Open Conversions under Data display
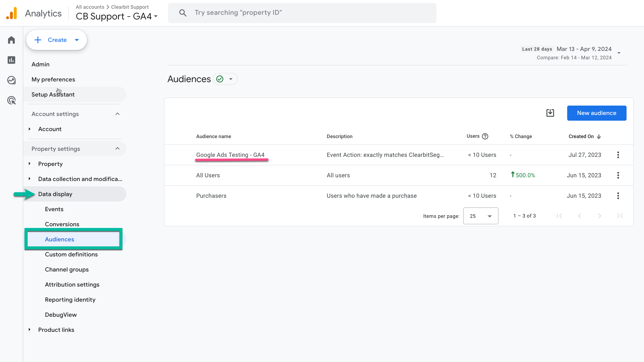Image resolution: width=644 pixels, height=362 pixels. pyautogui.click(x=62, y=224)
